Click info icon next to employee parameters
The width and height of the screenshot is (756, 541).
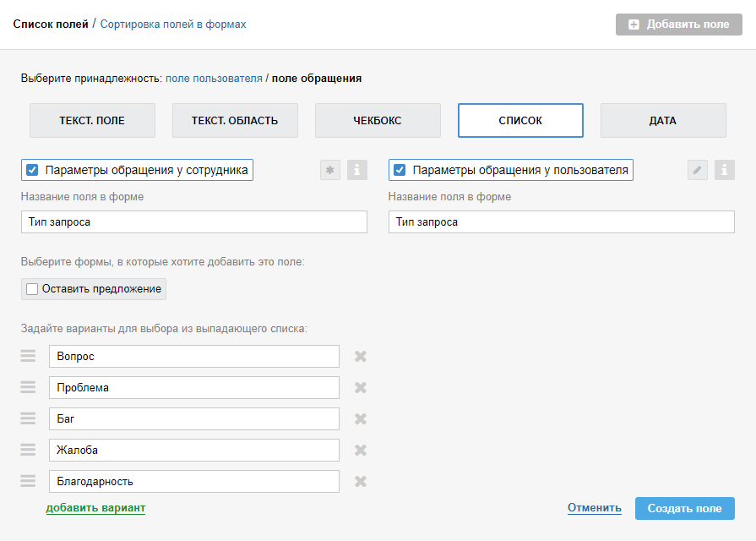pos(357,170)
